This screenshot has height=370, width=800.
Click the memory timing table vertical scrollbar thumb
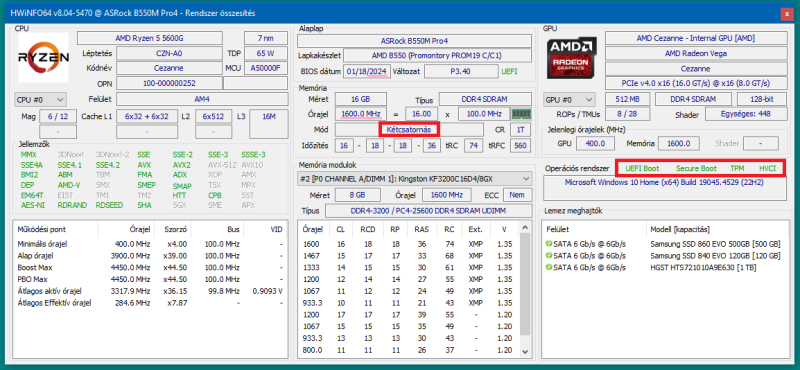(x=525, y=284)
